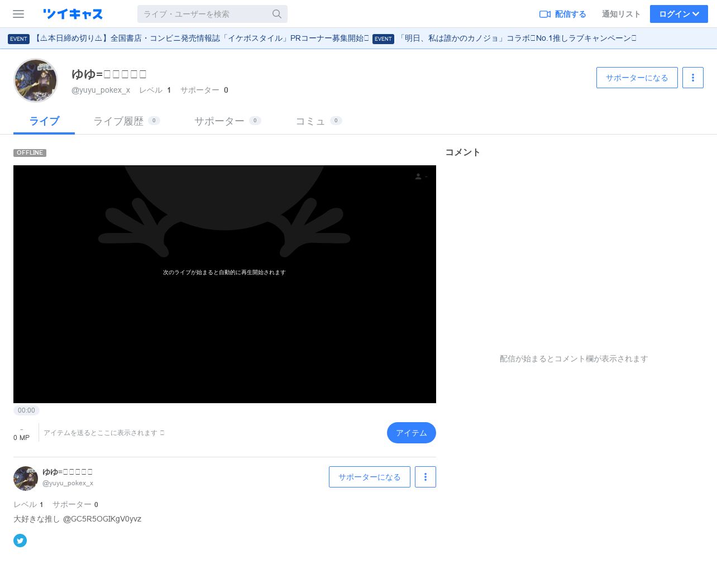
Task: Click the OFFLINE status badge
Action: 30,152
